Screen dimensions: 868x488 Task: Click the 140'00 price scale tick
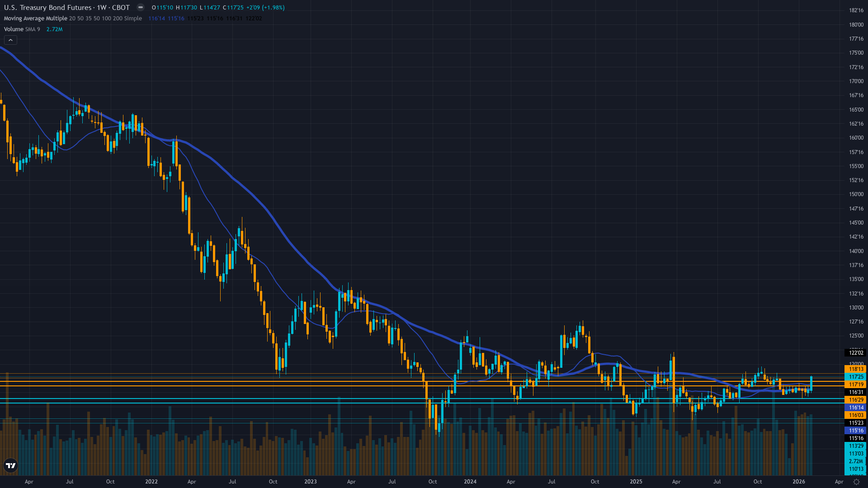point(856,251)
